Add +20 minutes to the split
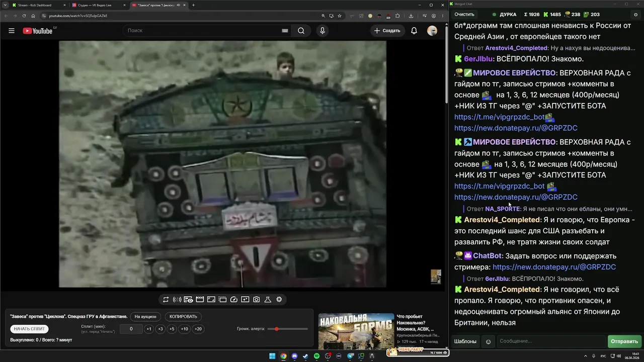This screenshot has width=644, height=362. tap(198, 329)
